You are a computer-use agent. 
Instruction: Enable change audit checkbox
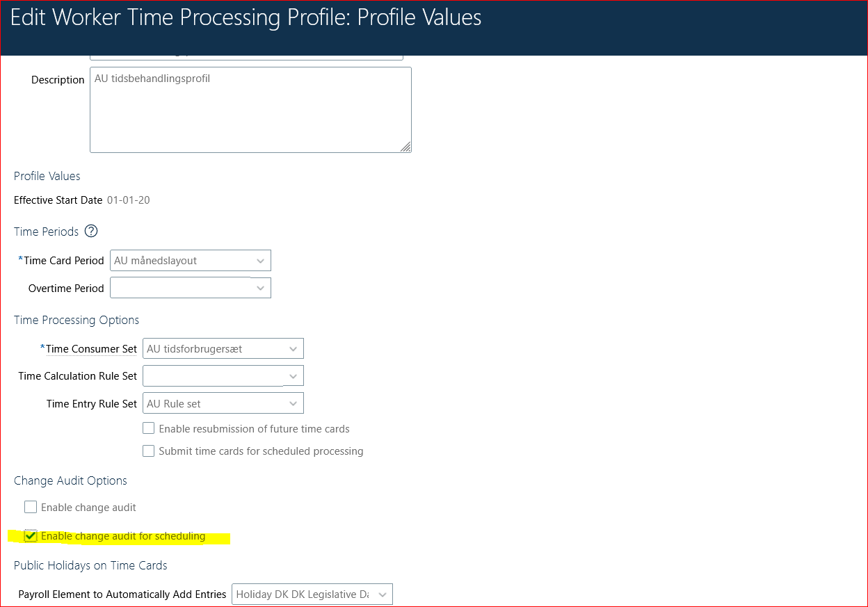(31, 506)
